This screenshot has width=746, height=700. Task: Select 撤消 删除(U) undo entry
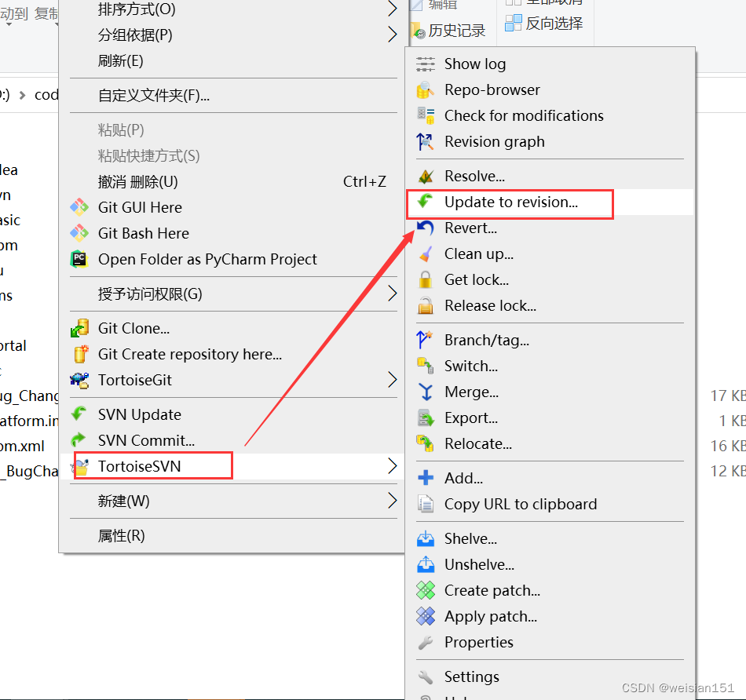coord(233,181)
